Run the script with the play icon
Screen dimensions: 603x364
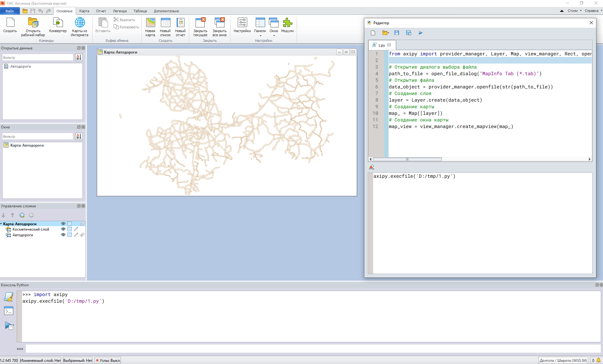coord(421,33)
